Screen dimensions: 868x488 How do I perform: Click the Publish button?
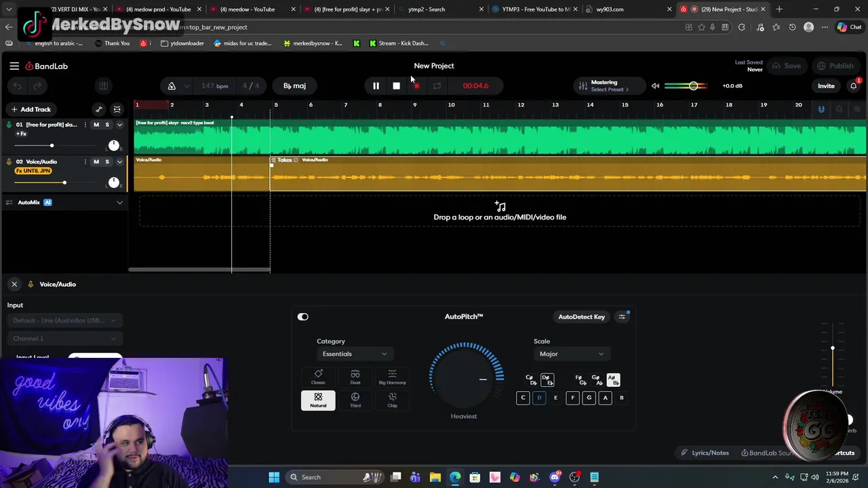click(835, 66)
